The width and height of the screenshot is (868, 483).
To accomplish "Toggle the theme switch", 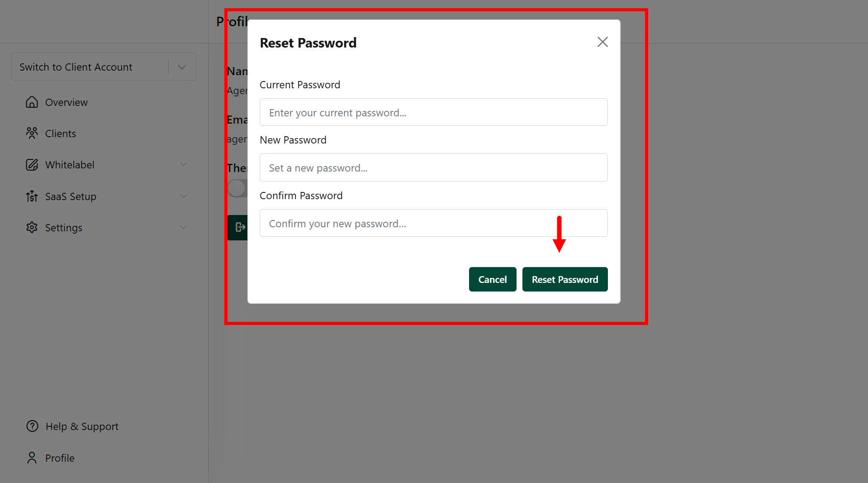I will click(237, 188).
